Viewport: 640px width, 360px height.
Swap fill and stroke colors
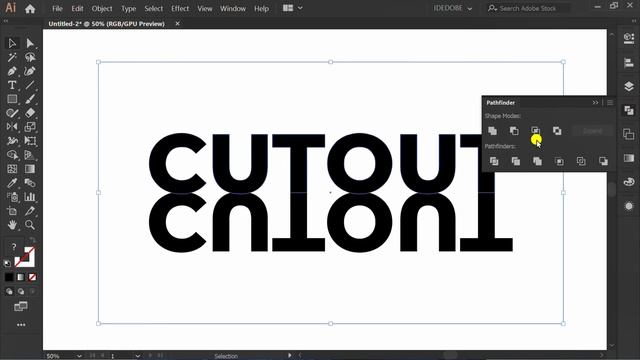[x=32, y=240]
